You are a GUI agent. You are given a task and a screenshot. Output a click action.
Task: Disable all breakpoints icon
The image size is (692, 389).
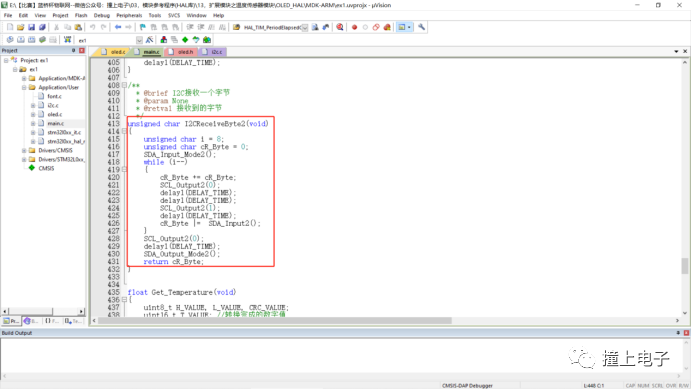376,27
